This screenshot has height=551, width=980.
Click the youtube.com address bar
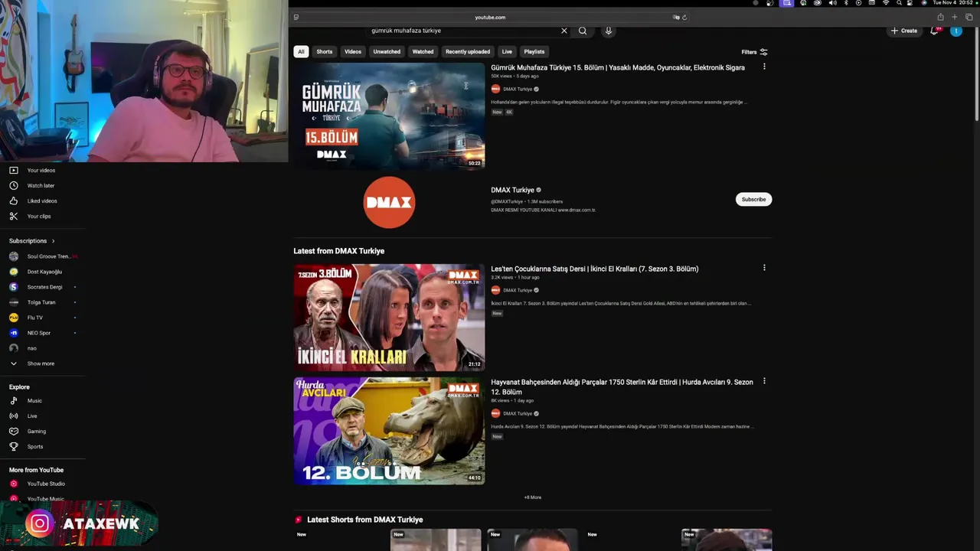[x=490, y=17]
